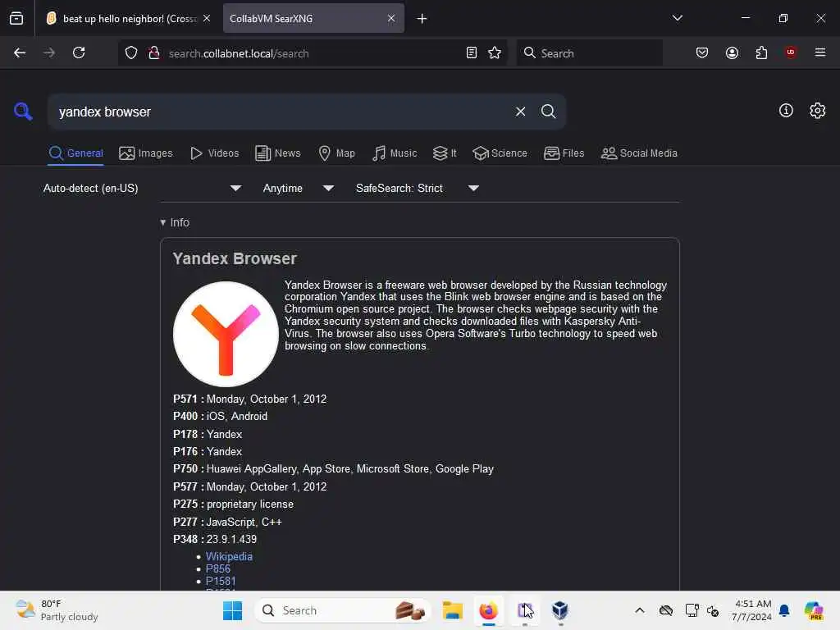Click the Firefox View icon
This screenshot has width=840, height=630.
tap(16, 19)
